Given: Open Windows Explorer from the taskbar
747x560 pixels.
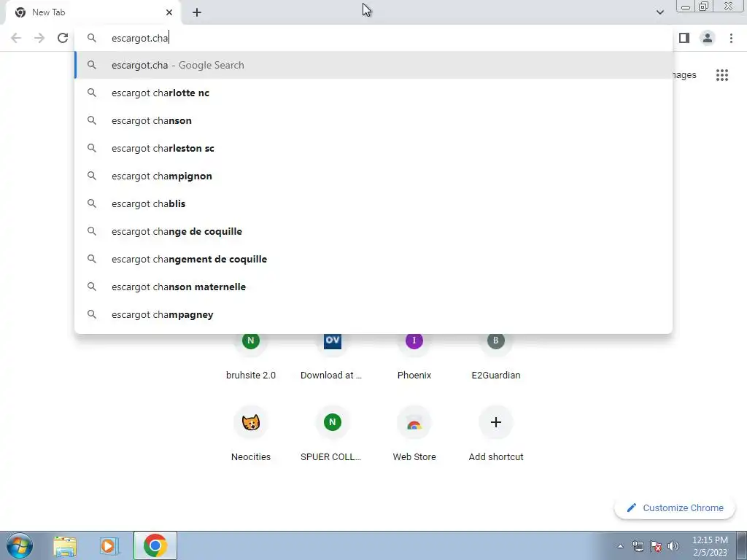Looking at the screenshot, I should coord(65,545).
